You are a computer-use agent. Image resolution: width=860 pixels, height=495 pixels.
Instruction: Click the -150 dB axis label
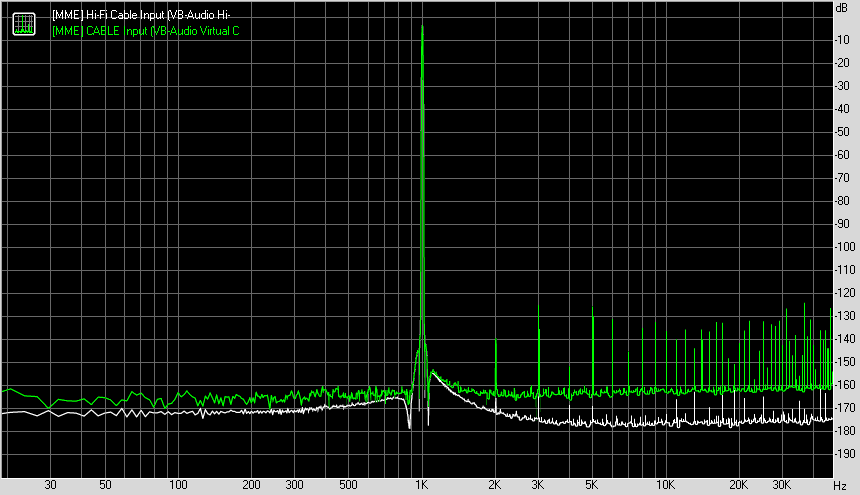(x=844, y=362)
